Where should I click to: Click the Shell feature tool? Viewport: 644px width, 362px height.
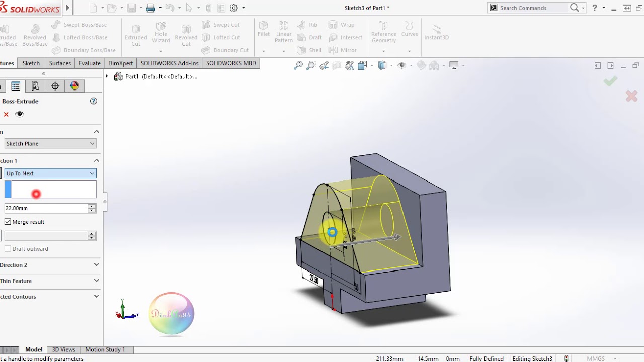pyautogui.click(x=309, y=50)
